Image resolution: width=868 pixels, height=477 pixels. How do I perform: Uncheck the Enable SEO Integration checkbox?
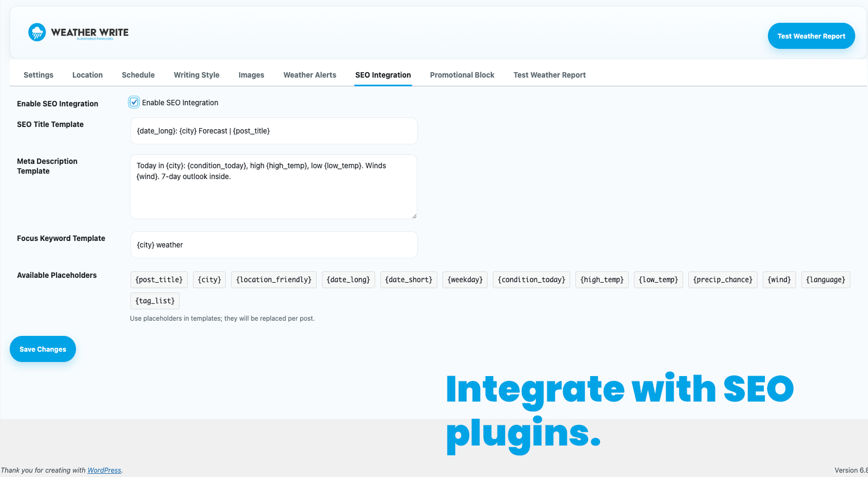134,102
